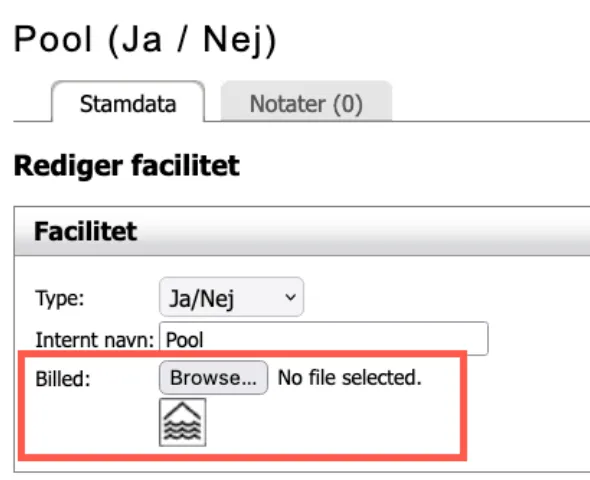Click the 'Type:' field label

click(60, 299)
